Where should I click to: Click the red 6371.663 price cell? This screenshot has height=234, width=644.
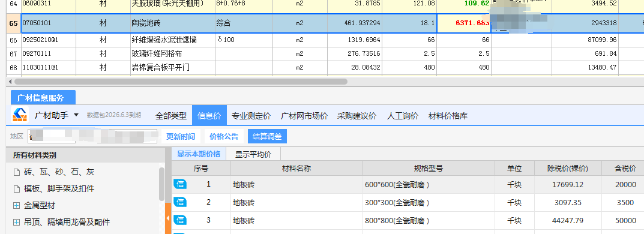[464, 23]
